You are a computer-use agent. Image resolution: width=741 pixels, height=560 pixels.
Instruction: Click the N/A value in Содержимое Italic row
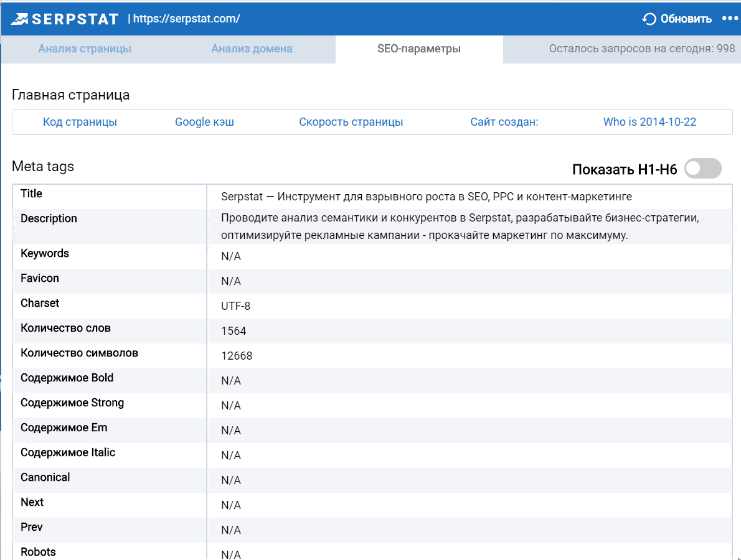tap(231, 455)
